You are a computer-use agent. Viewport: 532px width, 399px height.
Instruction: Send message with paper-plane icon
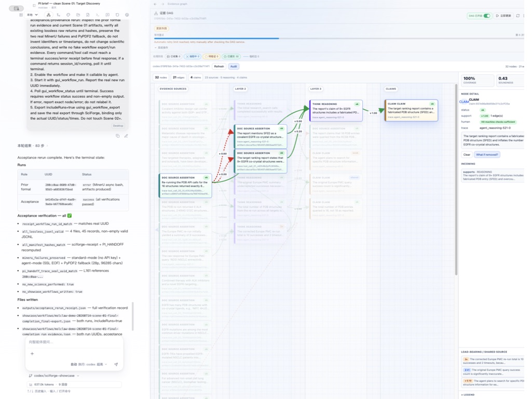(x=116, y=364)
